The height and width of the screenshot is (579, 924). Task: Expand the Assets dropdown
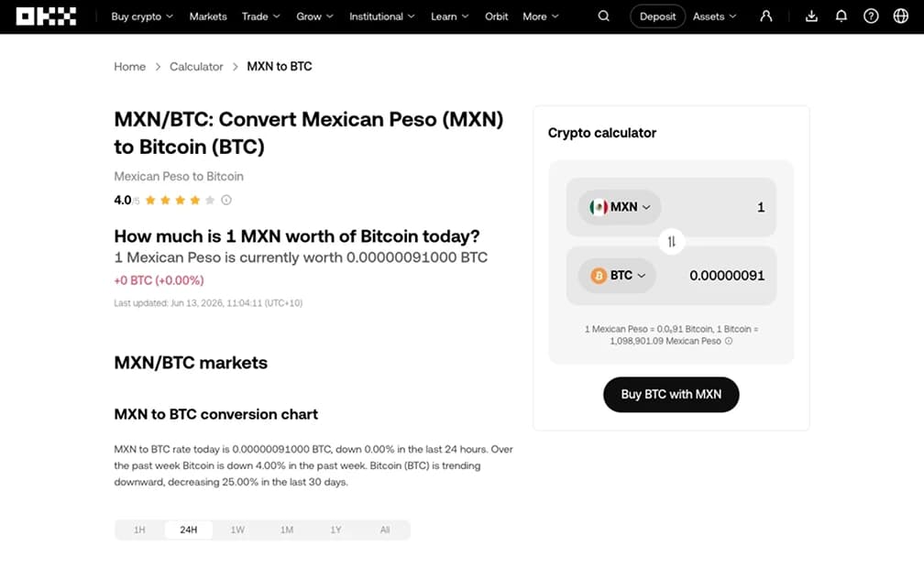(714, 16)
